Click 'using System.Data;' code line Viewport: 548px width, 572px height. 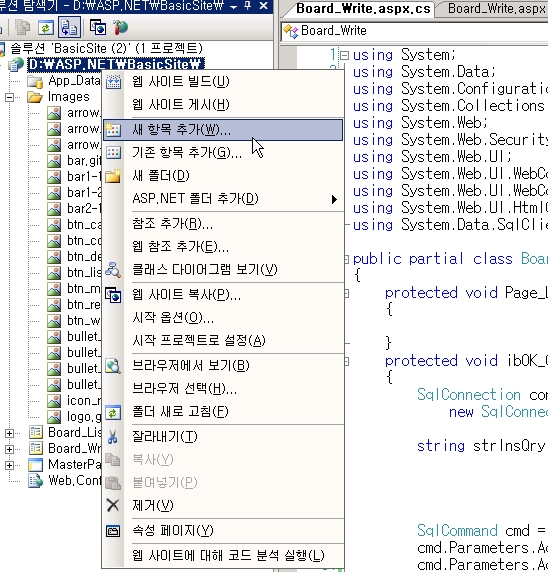[x=424, y=72]
